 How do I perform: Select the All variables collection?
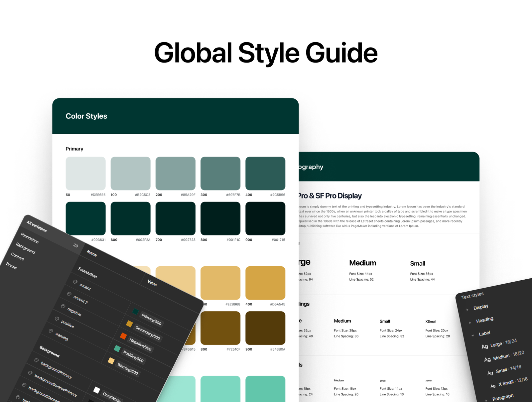coord(37,226)
